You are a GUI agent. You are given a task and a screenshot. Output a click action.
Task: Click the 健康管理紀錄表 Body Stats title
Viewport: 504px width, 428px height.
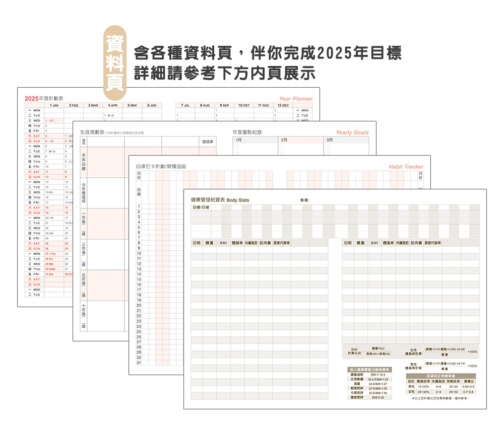tap(220, 200)
